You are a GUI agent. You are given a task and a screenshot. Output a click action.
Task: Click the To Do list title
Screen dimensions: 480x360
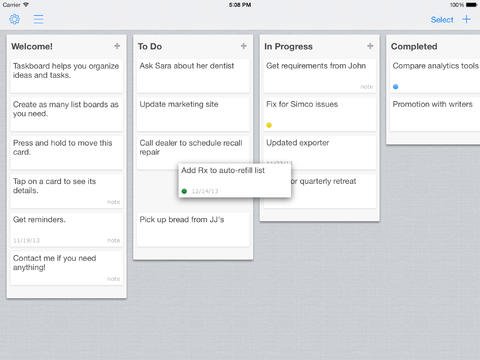[150, 46]
